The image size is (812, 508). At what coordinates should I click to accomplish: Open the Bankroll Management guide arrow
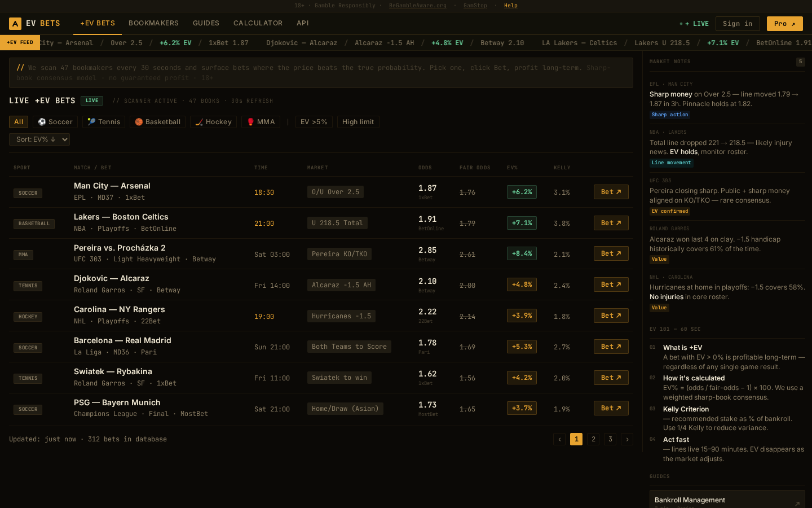point(797,503)
